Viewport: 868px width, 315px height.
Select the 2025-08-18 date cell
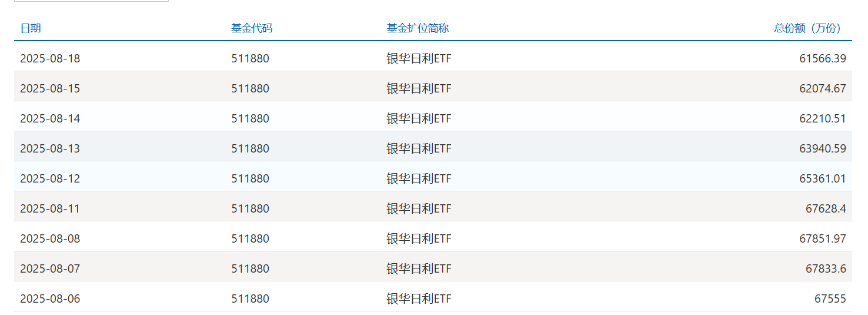50,58
